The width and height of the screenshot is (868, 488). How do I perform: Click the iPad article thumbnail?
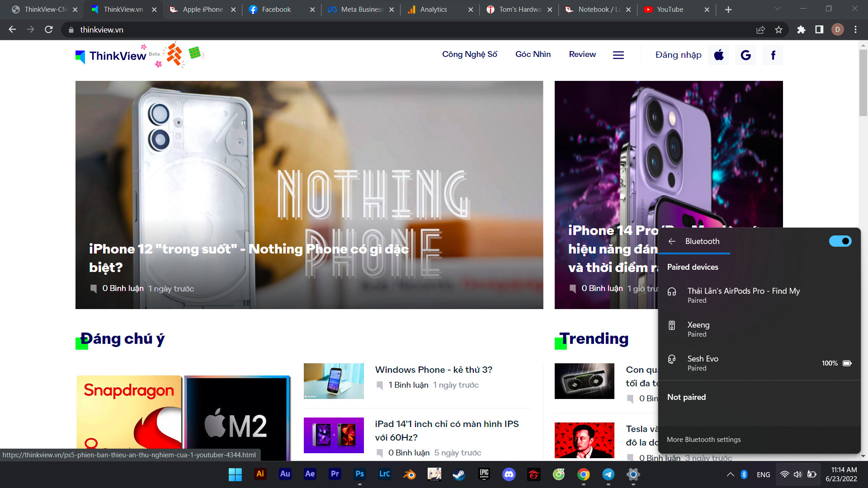[334, 435]
